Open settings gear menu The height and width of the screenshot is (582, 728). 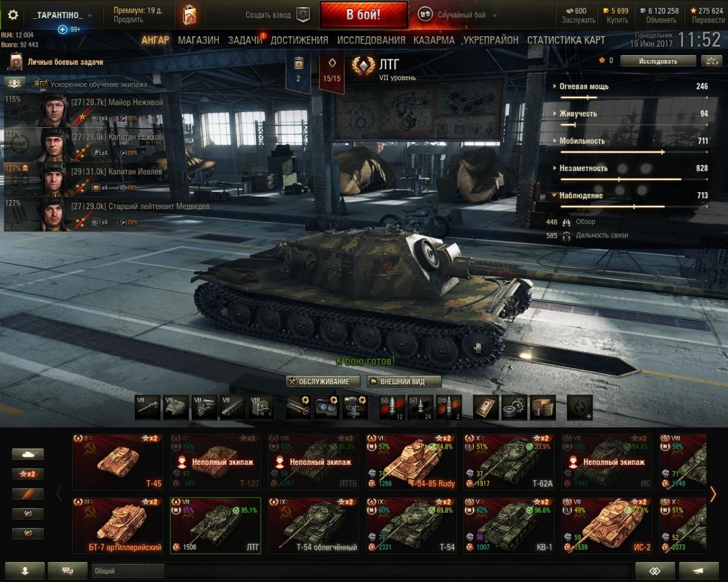pos(13,15)
